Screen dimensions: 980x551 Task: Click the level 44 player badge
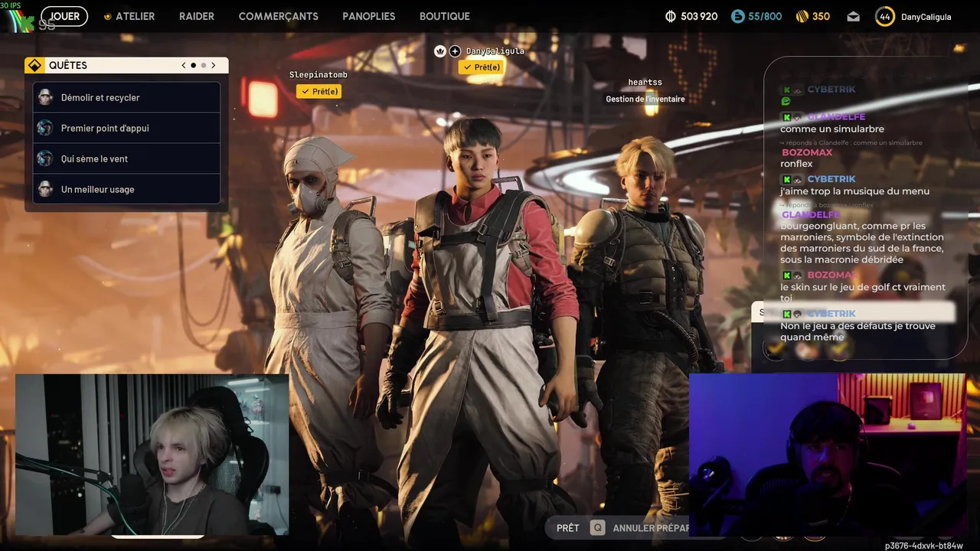pyautogui.click(x=885, y=16)
